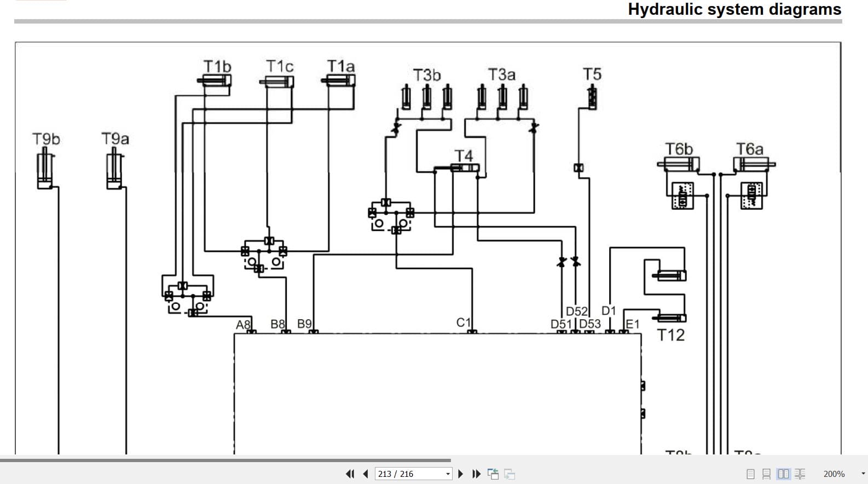The image size is (868, 484).
Task: Click the horizontal scrollbar thumb
Action: coord(225,460)
